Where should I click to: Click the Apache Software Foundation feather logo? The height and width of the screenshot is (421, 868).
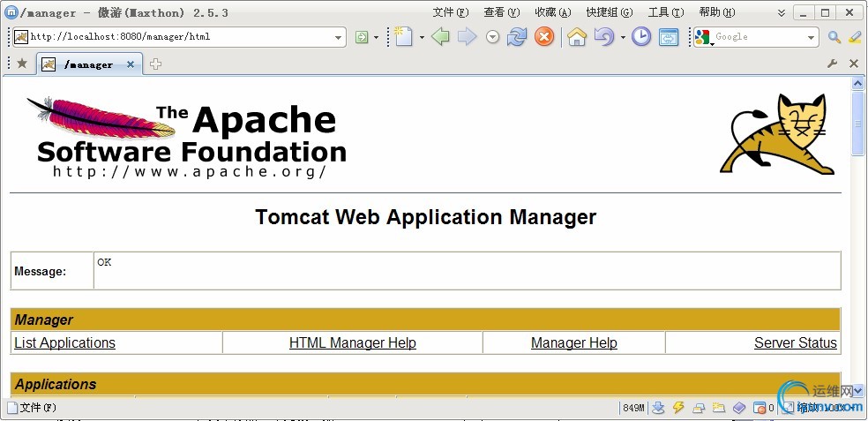pos(186,138)
